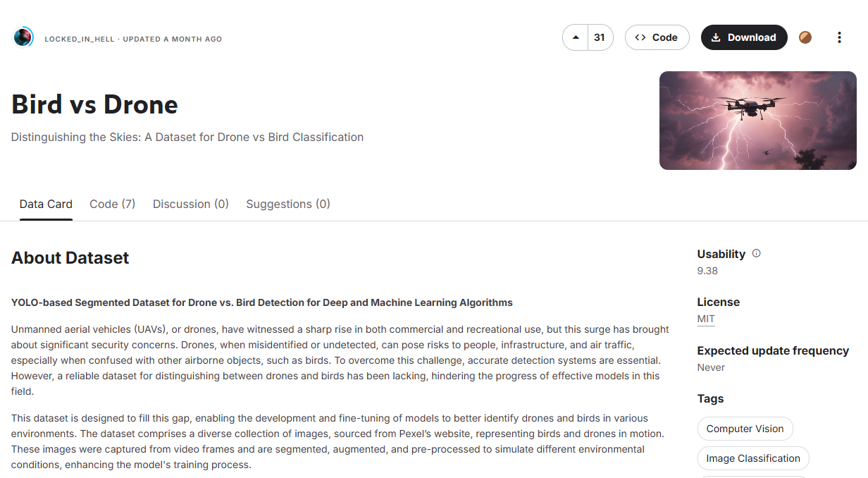Open the three-dot more options menu
The width and height of the screenshot is (868, 478).
(x=839, y=37)
